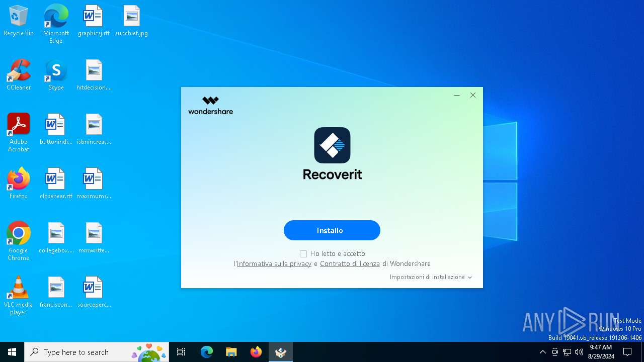
Task: Show hidden system tray icons
Action: [x=542, y=352]
